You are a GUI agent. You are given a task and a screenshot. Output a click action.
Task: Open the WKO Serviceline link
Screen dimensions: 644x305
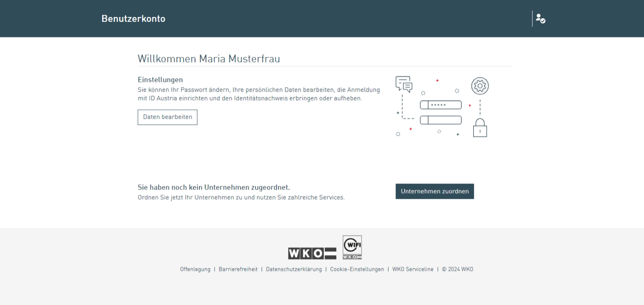tap(413, 269)
